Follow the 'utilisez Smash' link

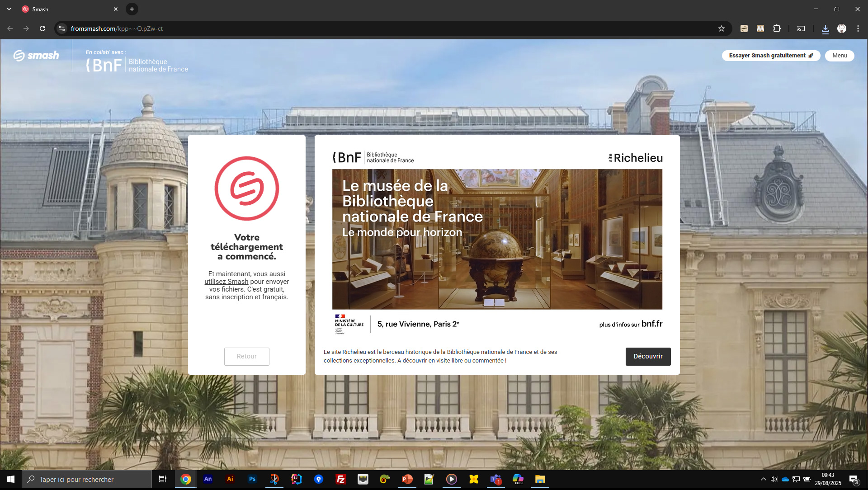[x=226, y=282]
